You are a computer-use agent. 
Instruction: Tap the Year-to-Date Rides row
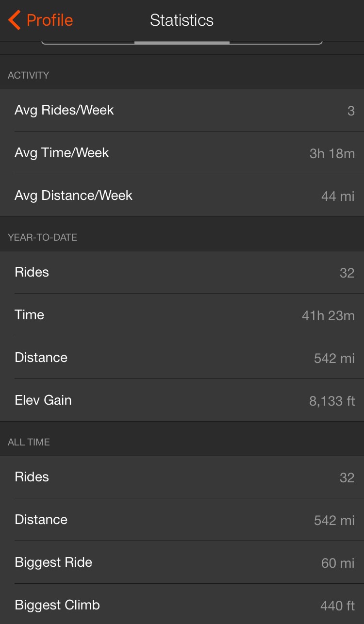[182, 272]
